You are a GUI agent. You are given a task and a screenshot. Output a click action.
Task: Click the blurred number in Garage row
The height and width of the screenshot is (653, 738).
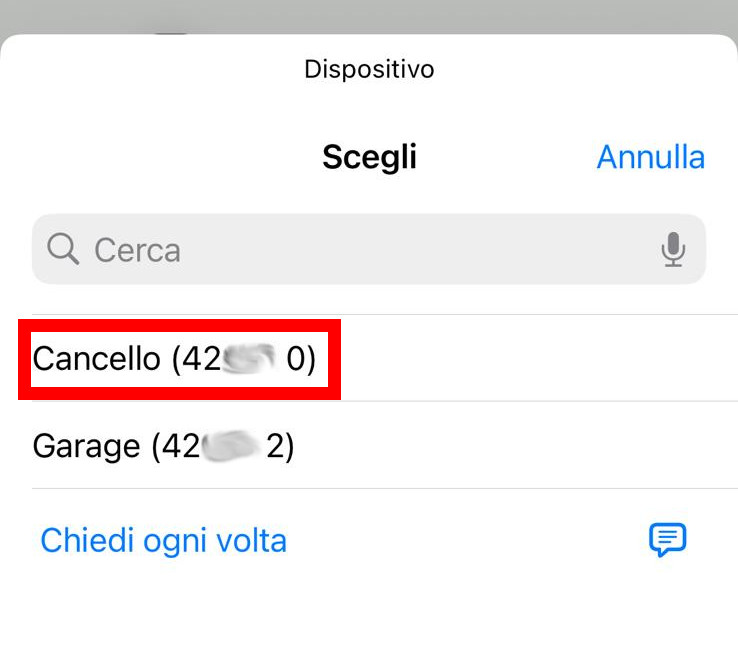(x=230, y=445)
